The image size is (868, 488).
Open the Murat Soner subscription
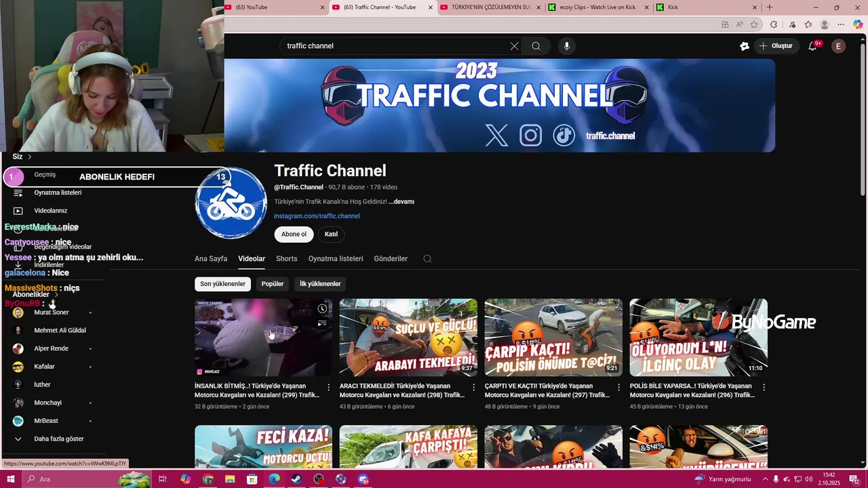pos(52,312)
